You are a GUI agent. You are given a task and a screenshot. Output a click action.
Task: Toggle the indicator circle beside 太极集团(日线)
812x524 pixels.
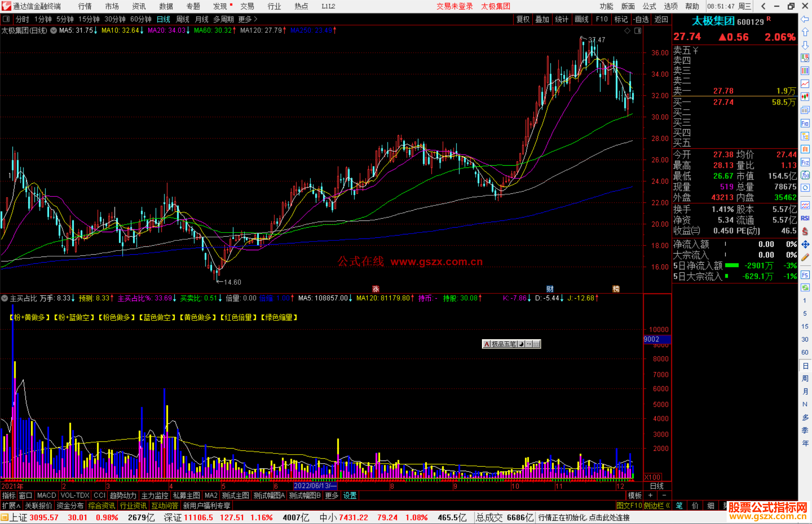[54, 30]
